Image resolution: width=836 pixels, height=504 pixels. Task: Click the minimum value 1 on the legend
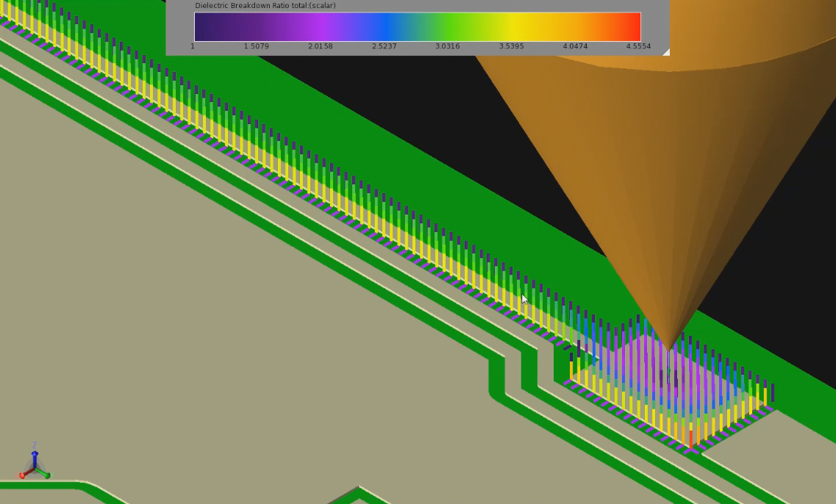pyautogui.click(x=193, y=46)
